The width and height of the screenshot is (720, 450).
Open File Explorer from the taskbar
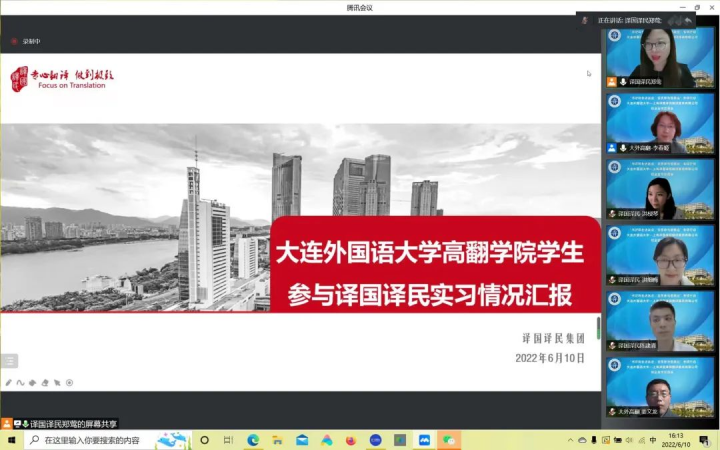(x=277, y=440)
